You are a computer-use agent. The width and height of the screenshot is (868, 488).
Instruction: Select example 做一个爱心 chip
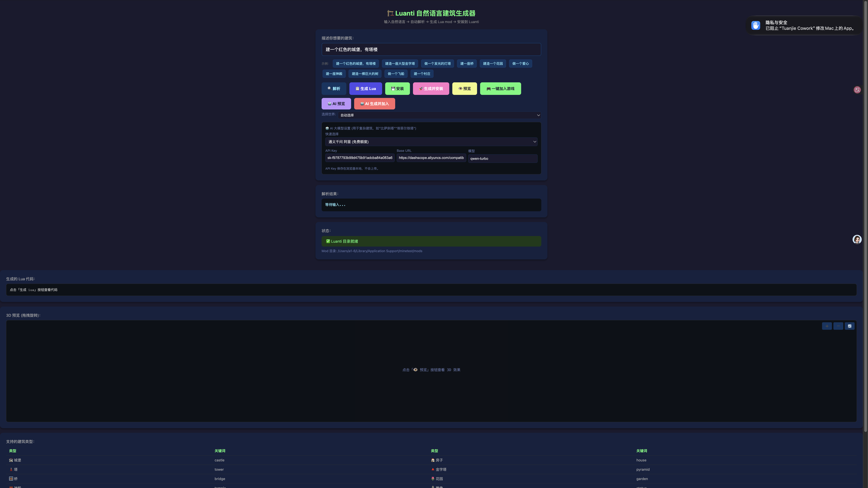point(521,64)
